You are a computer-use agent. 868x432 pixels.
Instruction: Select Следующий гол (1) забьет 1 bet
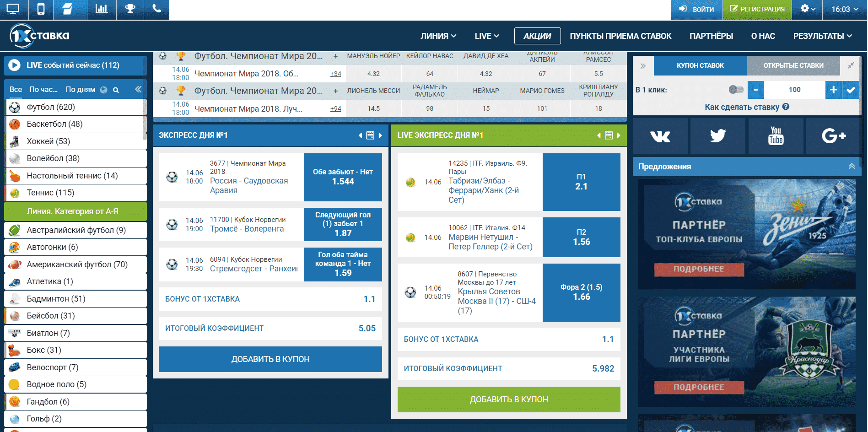coord(343,224)
